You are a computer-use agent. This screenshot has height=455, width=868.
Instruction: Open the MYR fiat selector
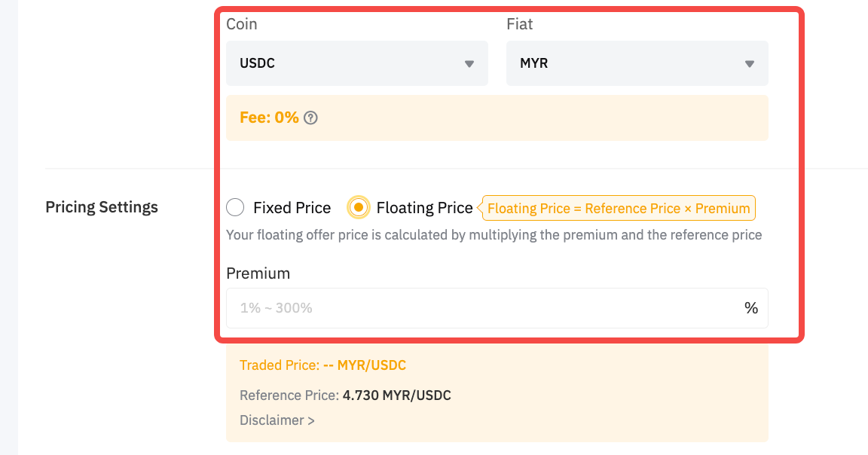637,63
